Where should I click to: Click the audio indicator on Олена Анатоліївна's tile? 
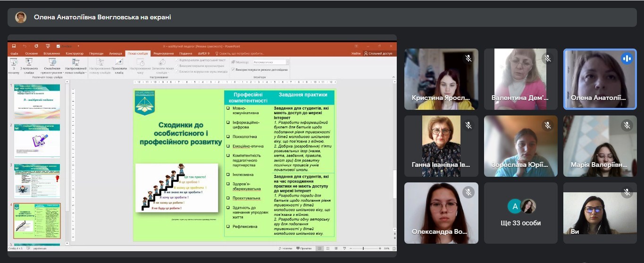coord(627,58)
